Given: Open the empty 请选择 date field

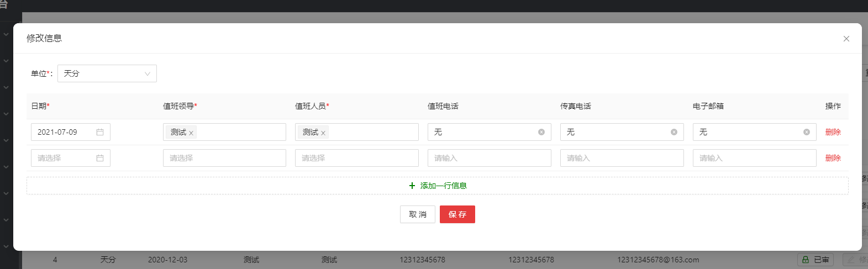Looking at the screenshot, I should click(71, 158).
